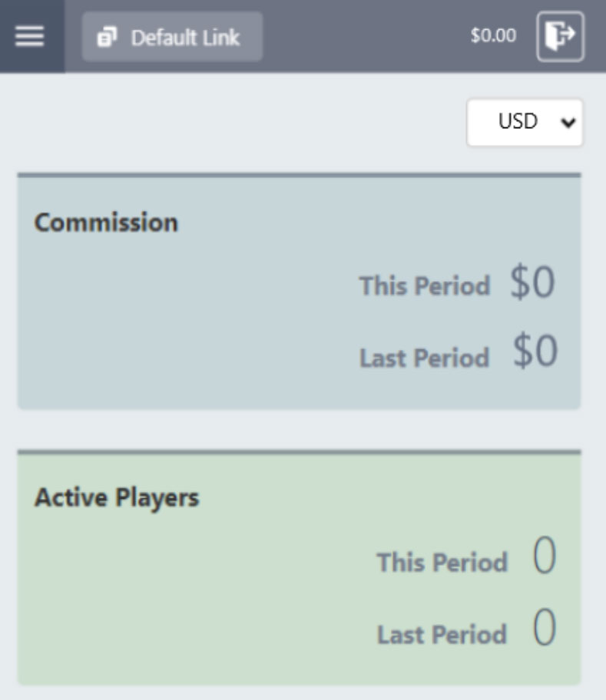Click the logout door icon
This screenshot has width=606, height=700.
pos(560,36)
